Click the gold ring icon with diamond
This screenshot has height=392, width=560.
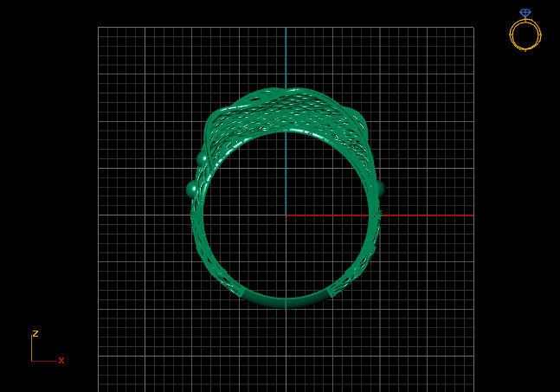(525, 30)
